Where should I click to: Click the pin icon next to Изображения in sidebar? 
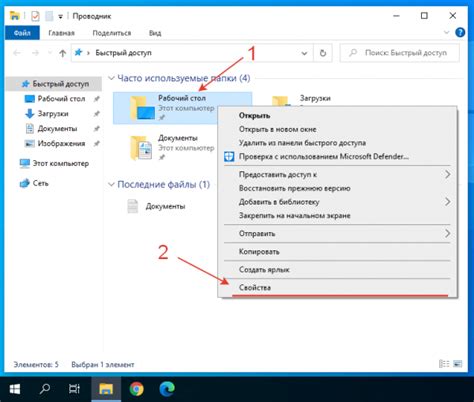pos(96,144)
